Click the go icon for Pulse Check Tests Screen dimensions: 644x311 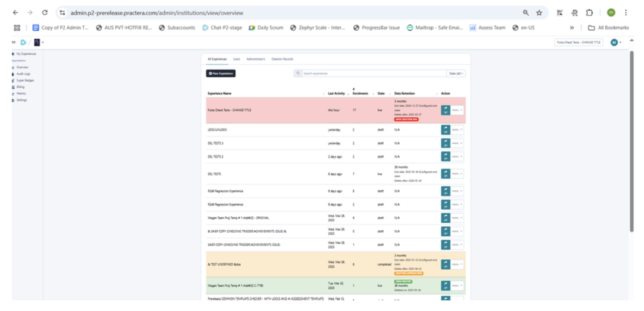tap(445, 110)
